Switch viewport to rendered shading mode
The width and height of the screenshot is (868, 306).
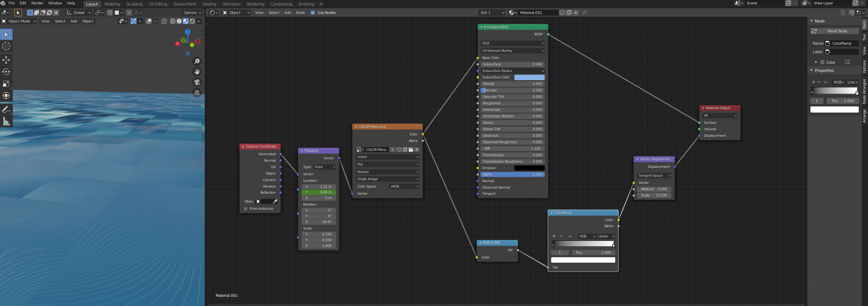pyautogui.click(x=192, y=21)
